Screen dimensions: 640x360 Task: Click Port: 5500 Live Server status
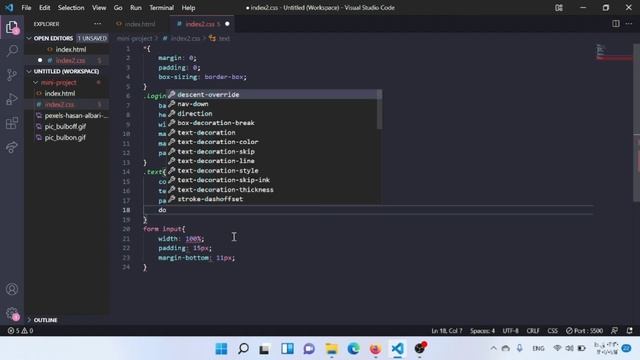(584, 331)
